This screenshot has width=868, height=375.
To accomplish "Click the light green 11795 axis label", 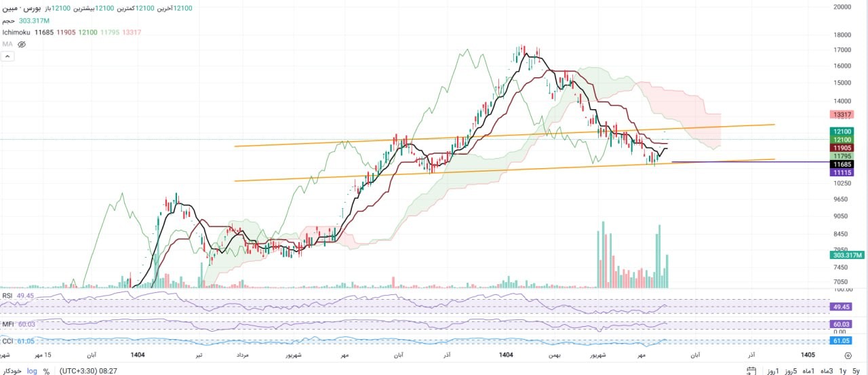I will [x=842, y=156].
